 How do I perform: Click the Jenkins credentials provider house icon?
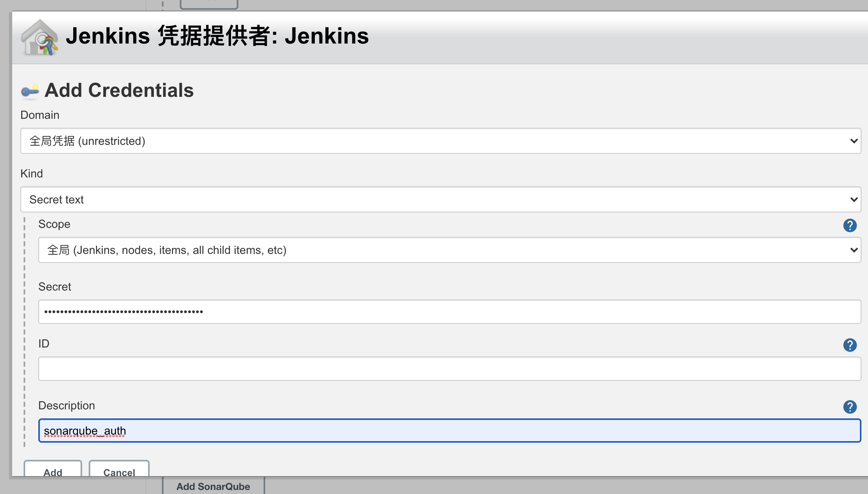click(39, 37)
